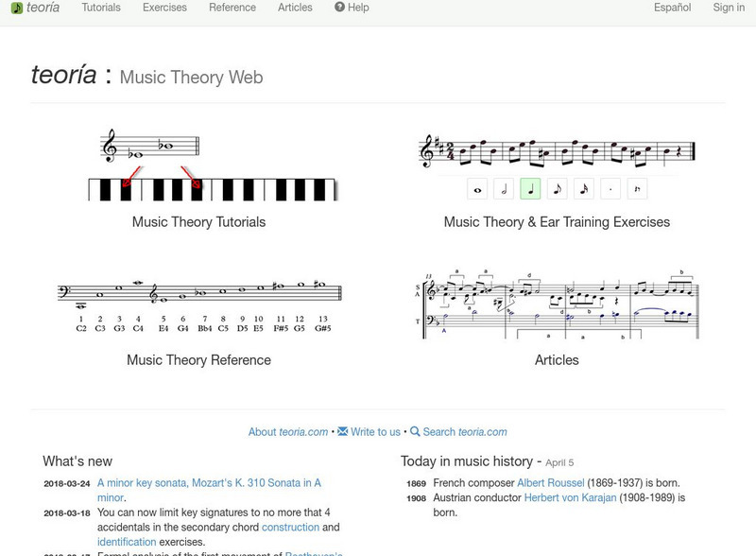The height and width of the screenshot is (556, 756).
Task: Click the teoría : Music Theory Web title
Action: 147,76
